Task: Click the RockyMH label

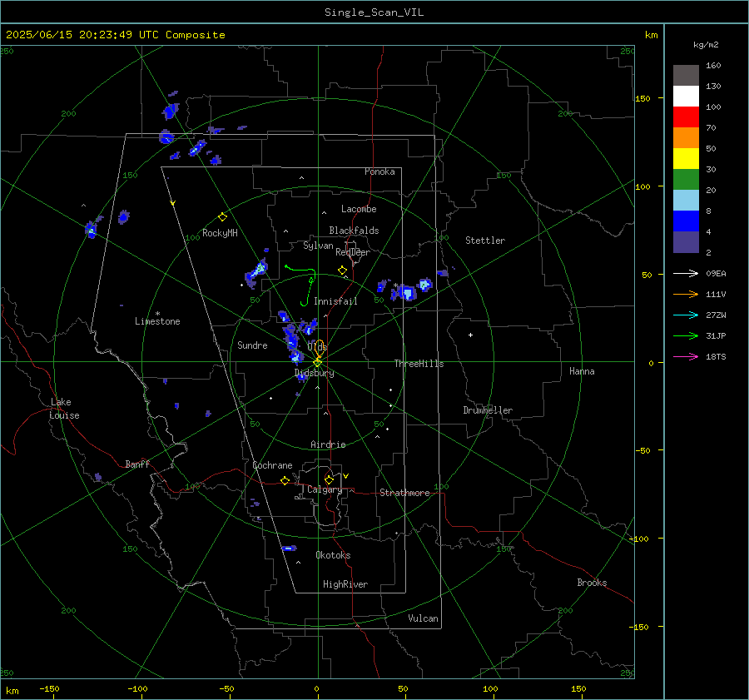Action: point(220,233)
